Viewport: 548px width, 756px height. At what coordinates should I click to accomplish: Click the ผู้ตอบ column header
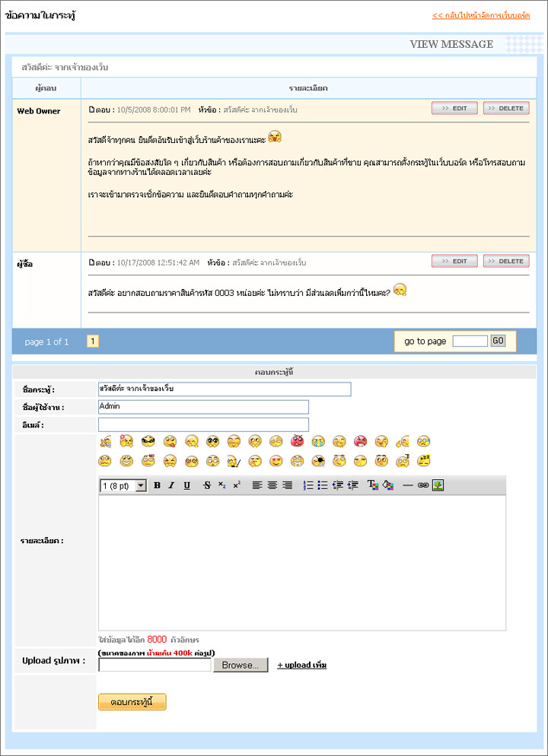click(46, 88)
